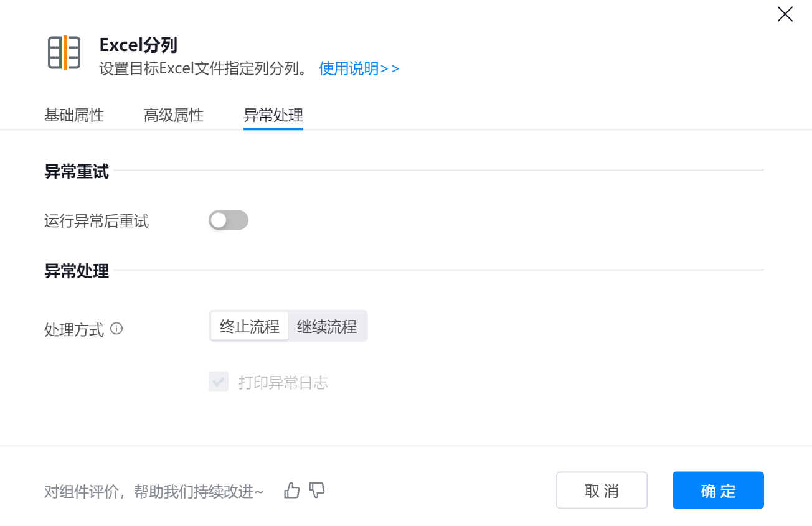
Task: Select the 终止流程 handling option
Action: 250,327
